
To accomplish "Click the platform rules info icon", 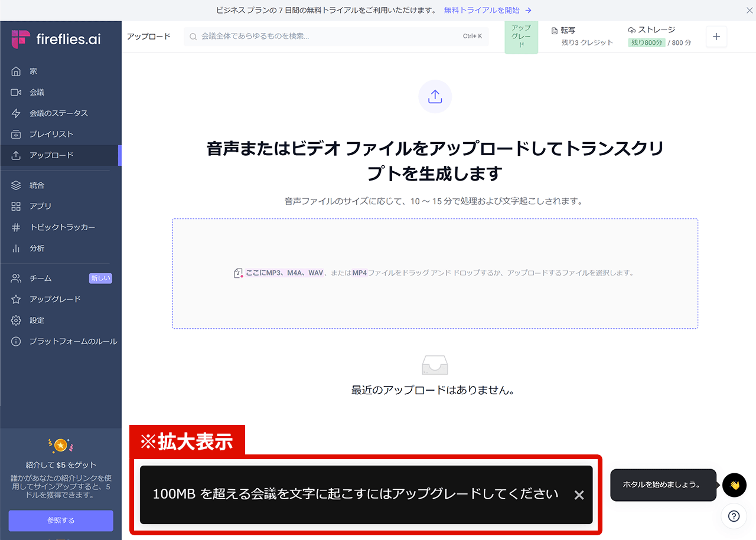I will tap(16, 342).
